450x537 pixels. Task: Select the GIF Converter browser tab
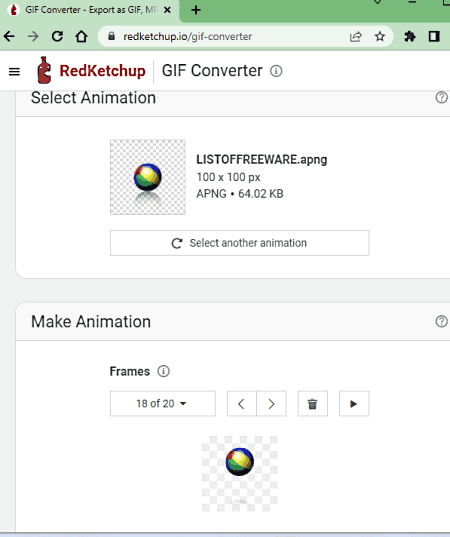click(x=90, y=10)
